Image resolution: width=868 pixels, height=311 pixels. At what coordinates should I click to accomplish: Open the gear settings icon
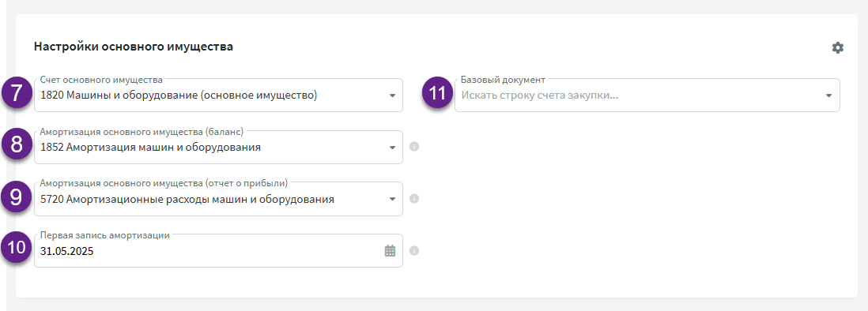837,48
